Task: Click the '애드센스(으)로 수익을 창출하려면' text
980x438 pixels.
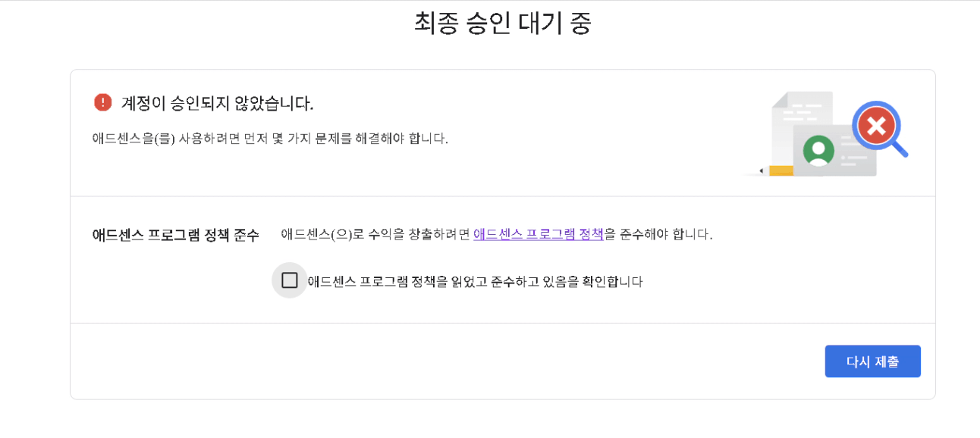Action: coord(375,234)
